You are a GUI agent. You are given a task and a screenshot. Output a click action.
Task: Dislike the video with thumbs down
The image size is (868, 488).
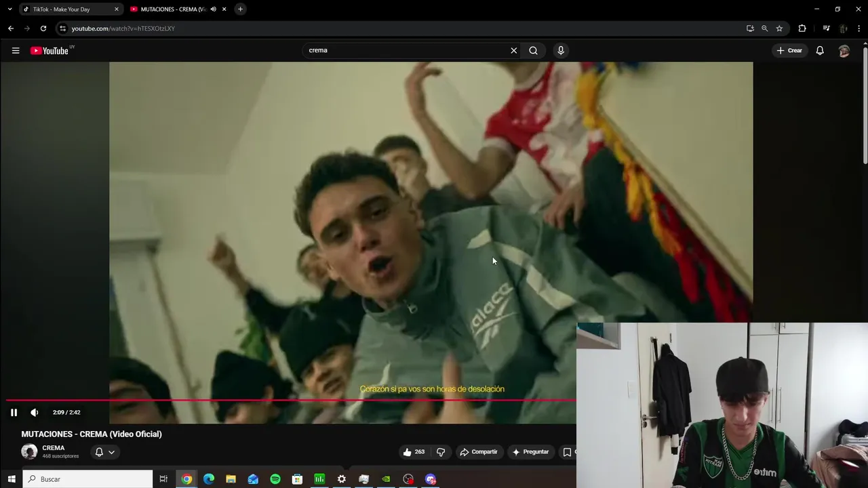(x=441, y=452)
